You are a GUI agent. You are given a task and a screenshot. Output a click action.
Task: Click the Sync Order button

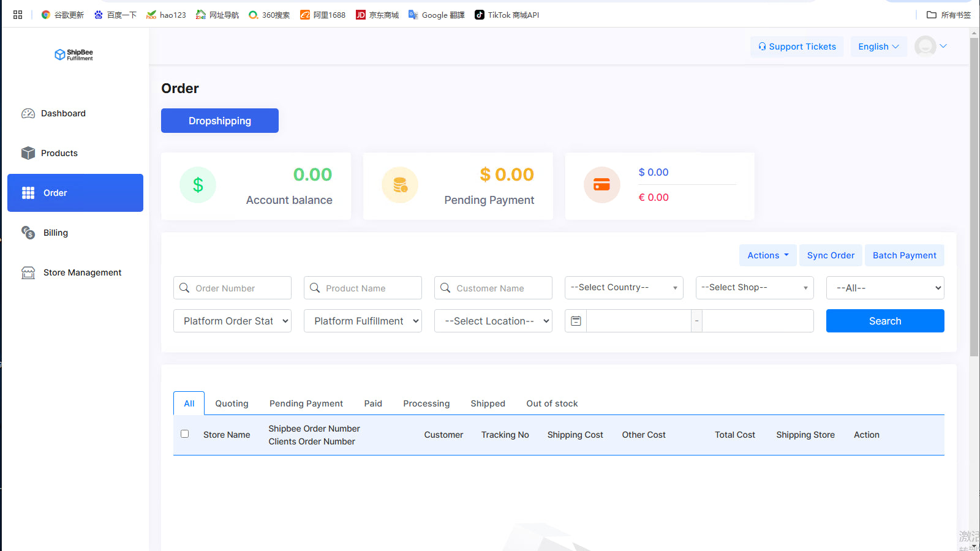[x=831, y=255]
